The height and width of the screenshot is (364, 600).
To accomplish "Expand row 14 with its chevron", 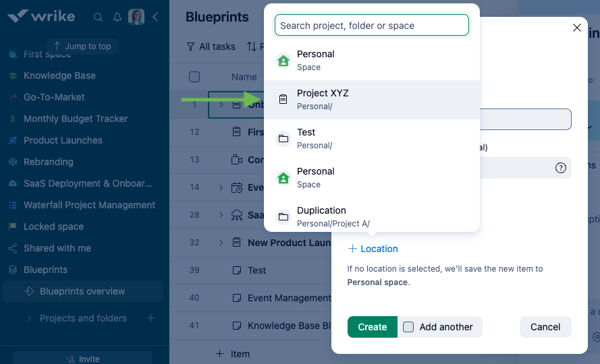I will pyautogui.click(x=221, y=187).
